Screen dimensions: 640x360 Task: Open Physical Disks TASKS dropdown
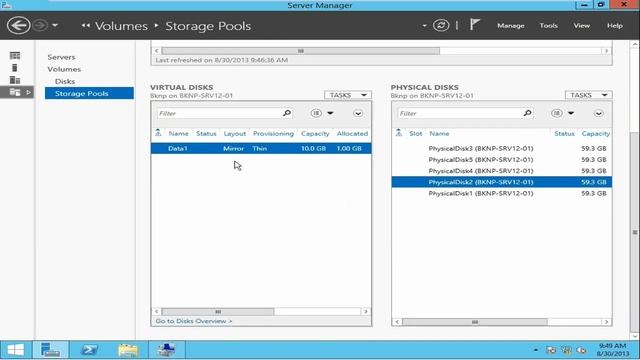coord(589,95)
